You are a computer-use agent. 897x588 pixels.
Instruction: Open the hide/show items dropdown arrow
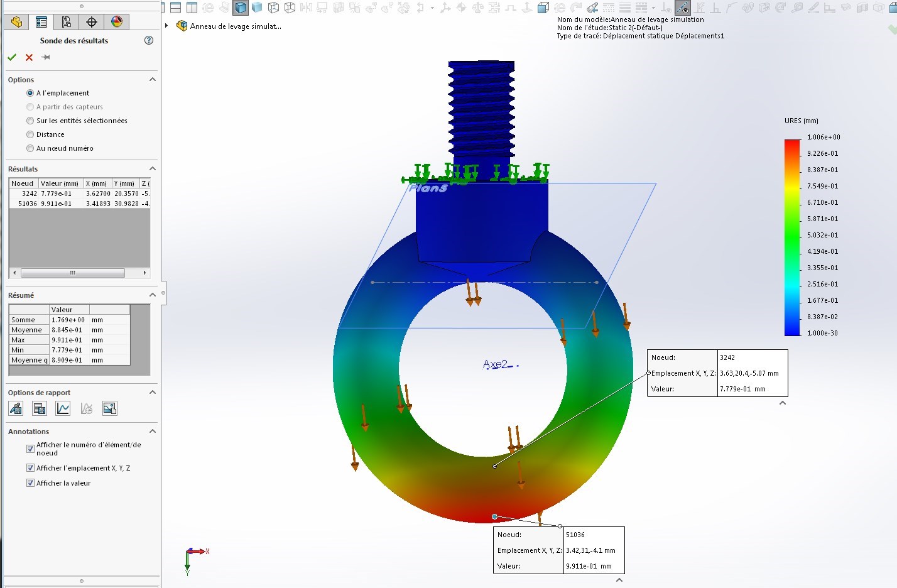point(654,8)
